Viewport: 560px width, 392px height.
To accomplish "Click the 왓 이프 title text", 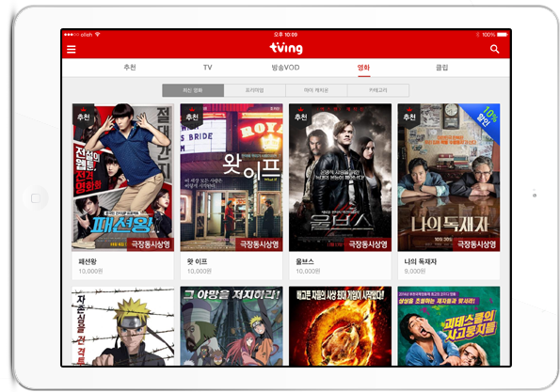I will [197, 261].
